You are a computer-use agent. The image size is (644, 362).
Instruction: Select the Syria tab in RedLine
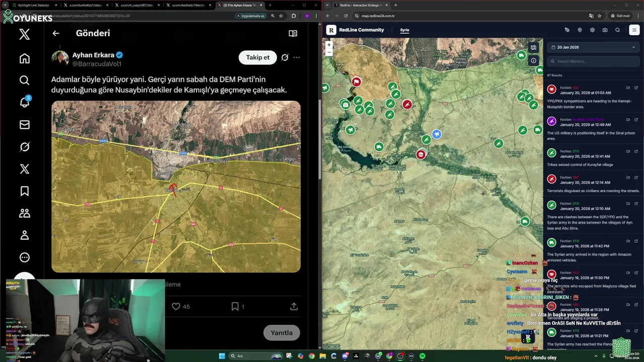[405, 30]
